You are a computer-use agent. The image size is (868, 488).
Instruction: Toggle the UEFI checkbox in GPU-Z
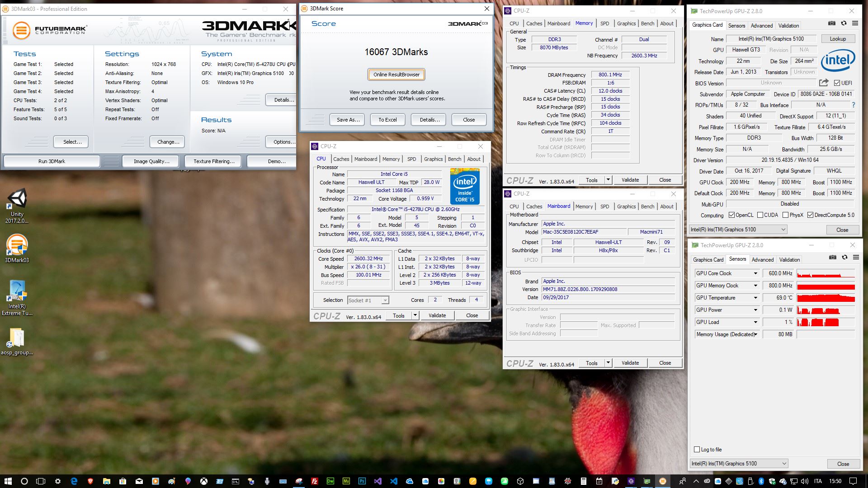click(x=837, y=83)
